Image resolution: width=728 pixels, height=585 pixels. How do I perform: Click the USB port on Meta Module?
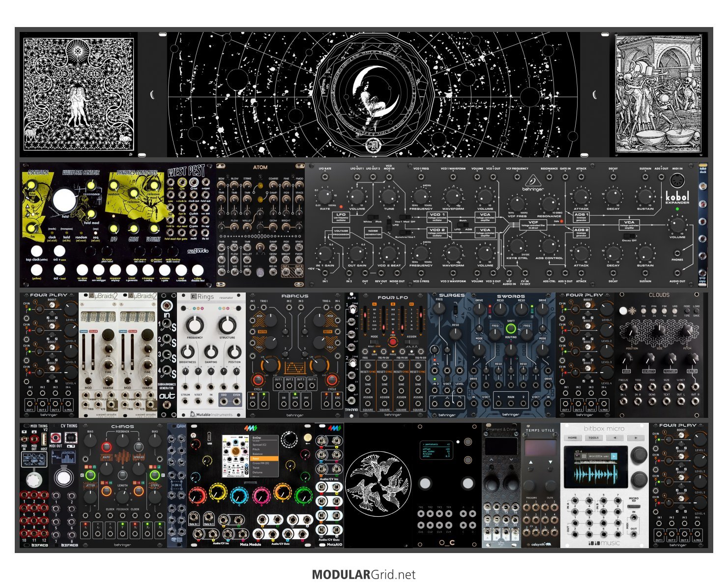[209, 437]
